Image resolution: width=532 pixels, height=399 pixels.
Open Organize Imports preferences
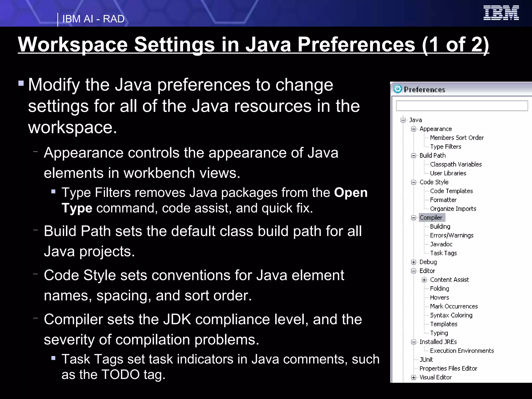click(x=453, y=209)
